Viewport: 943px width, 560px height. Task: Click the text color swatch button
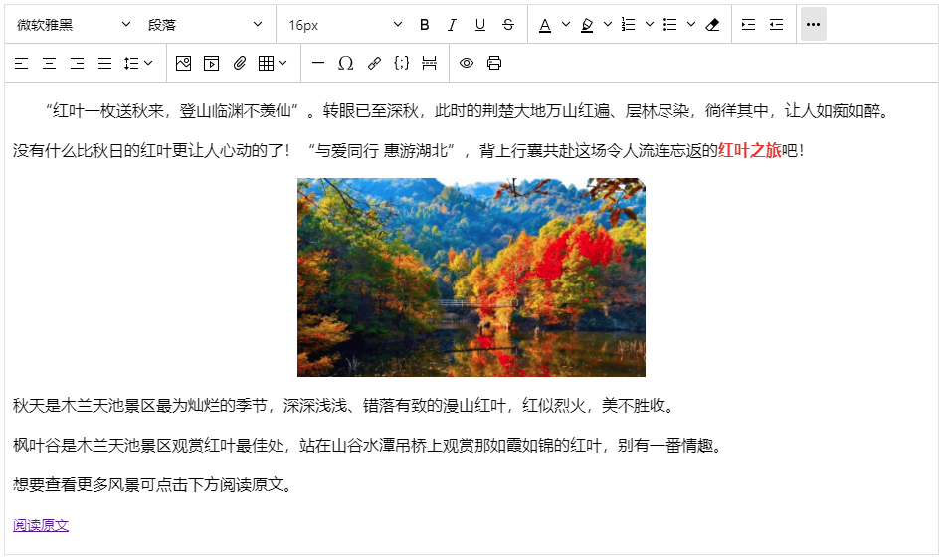545,25
